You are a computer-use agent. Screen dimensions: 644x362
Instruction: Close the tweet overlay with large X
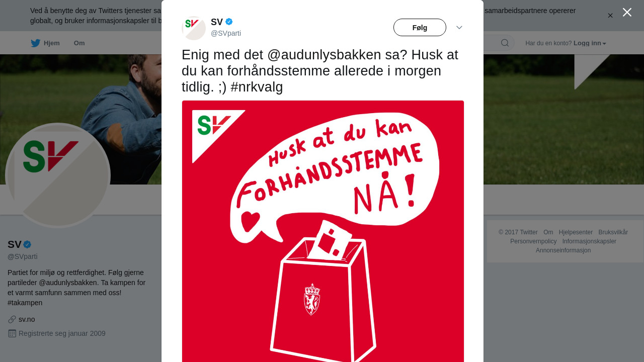(627, 12)
